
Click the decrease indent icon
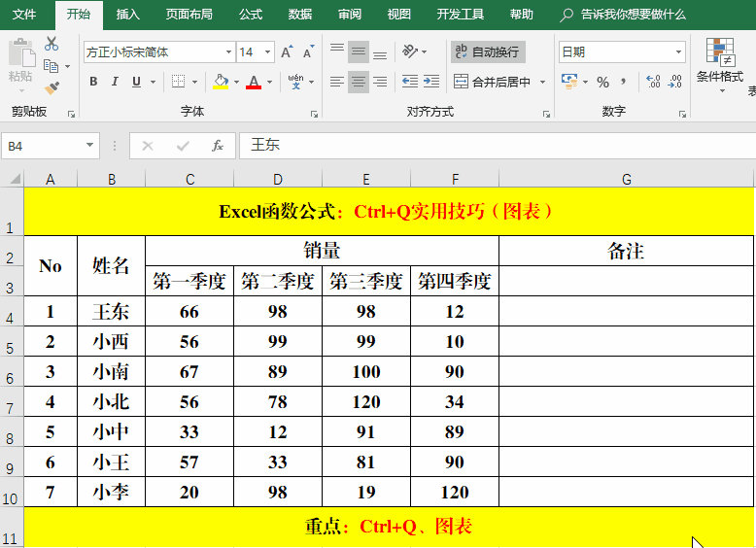point(410,82)
